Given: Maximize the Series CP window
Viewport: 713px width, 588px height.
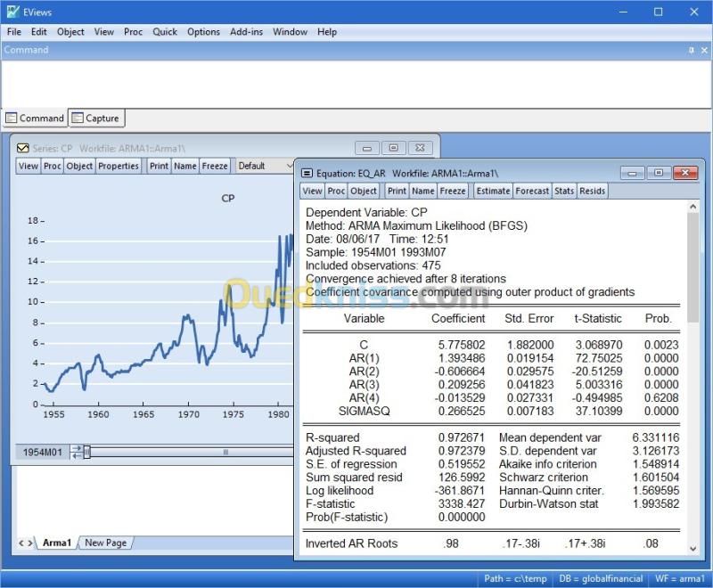Looking at the screenshot, I should click(394, 148).
